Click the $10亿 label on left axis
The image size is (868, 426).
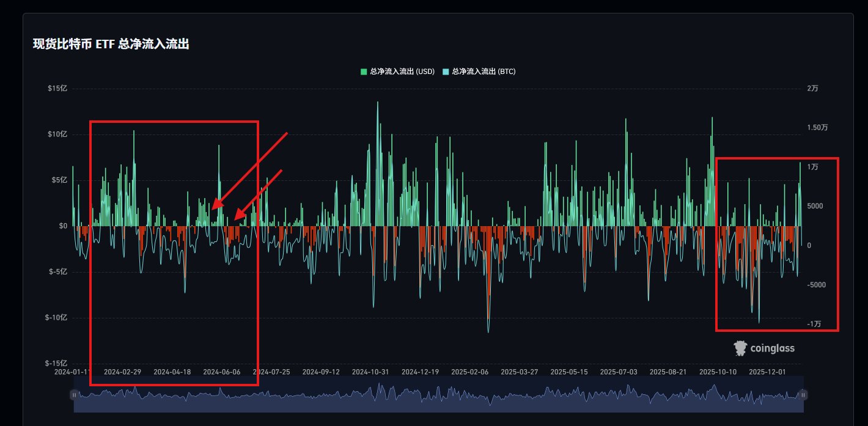pos(57,134)
